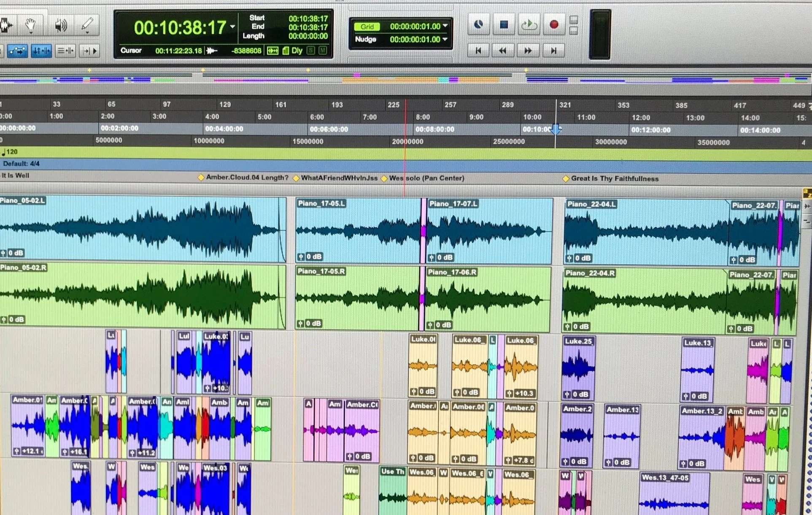Select the Scrubber speaker tool
Screen dimensions: 812x515
click(x=61, y=25)
